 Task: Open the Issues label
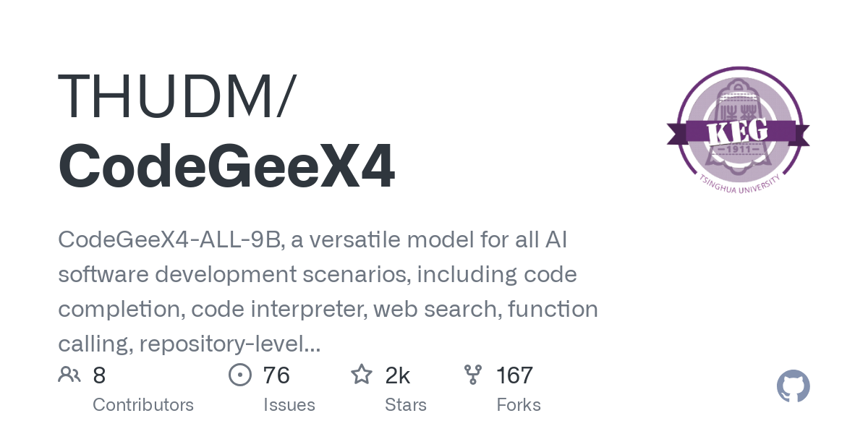289,404
